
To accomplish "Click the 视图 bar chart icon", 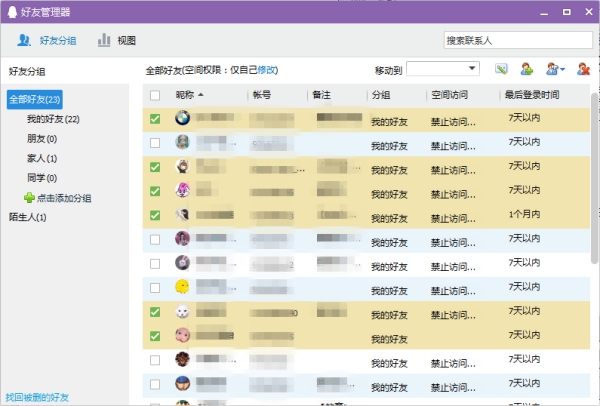I will click(x=103, y=40).
